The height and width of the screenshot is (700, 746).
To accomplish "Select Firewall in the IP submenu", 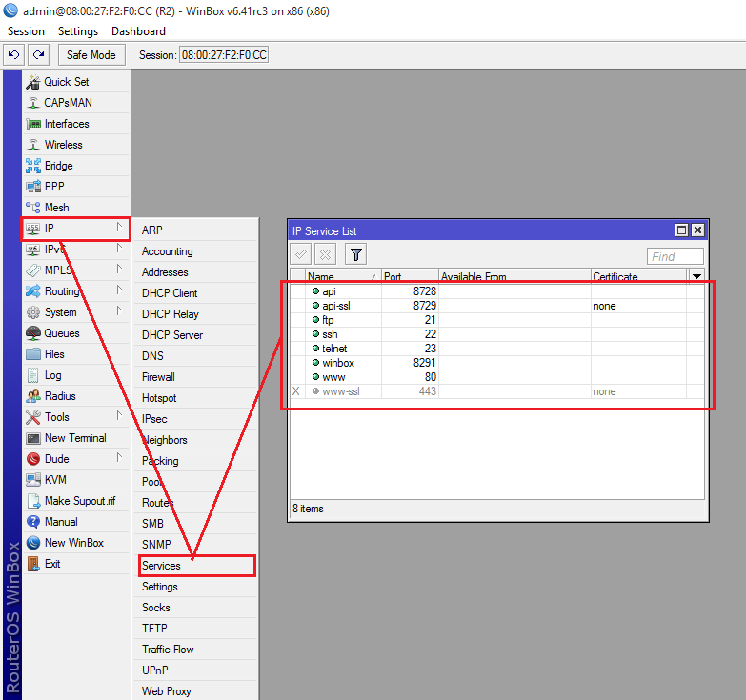I will 195,376.
